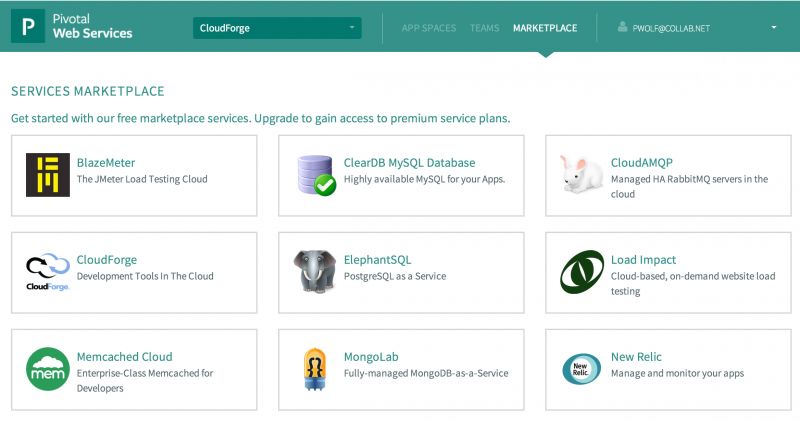Click the Memcached Cloud mem icon
The image size is (800, 421).
tap(48, 369)
